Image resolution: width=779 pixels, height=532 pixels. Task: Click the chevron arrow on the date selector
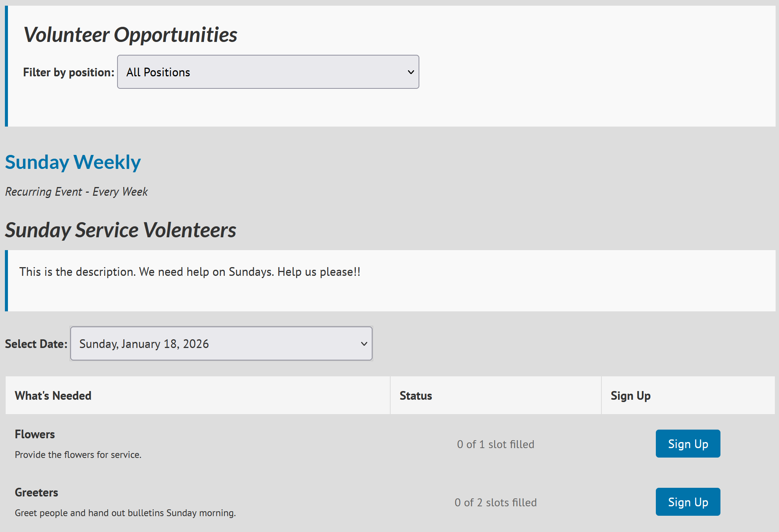364,344
